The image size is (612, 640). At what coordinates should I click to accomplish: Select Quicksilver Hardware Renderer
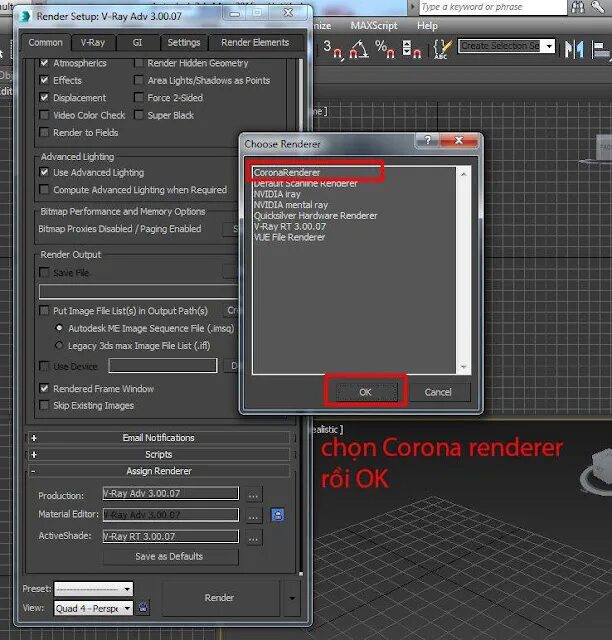pos(315,216)
